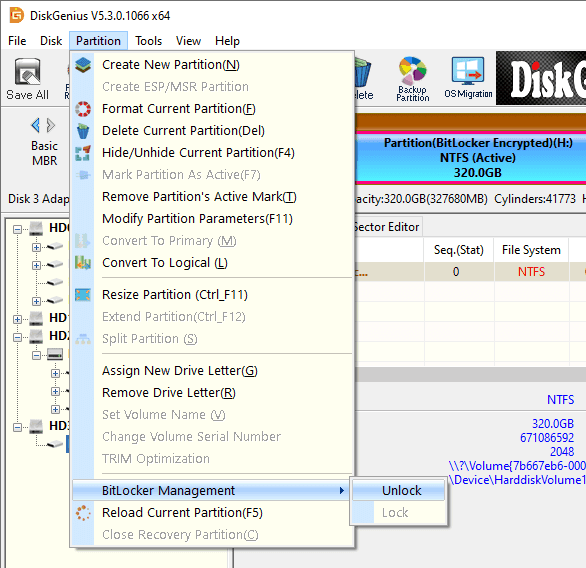Click the 671086592 sector value
Image resolution: width=586 pixels, height=568 pixels.
click(x=547, y=438)
